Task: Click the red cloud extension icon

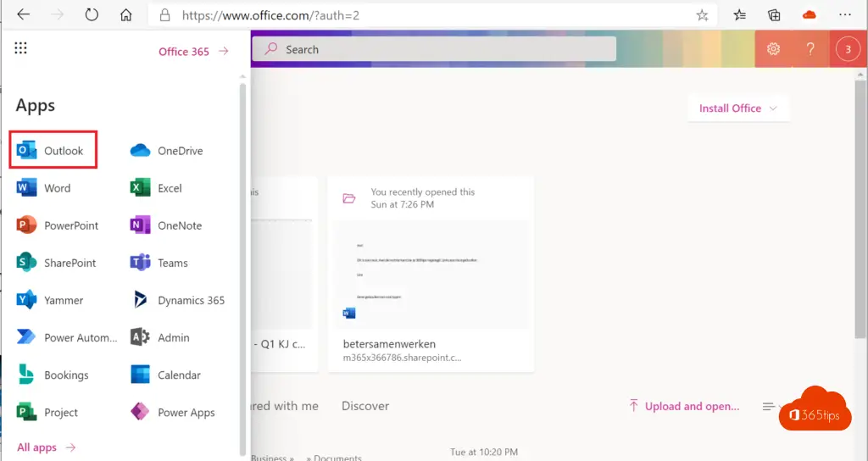Action: click(x=810, y=15)
